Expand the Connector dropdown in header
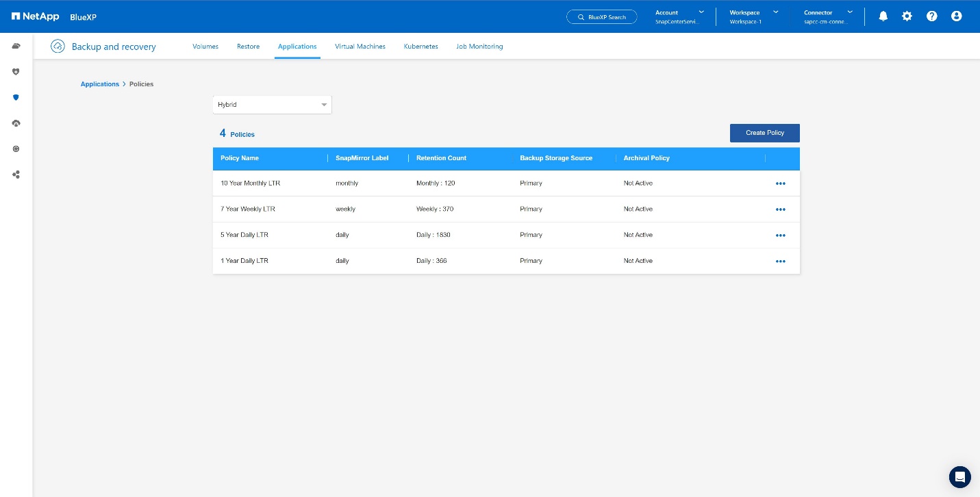This screenshot has height=497, width=980. tap(828, 16)
